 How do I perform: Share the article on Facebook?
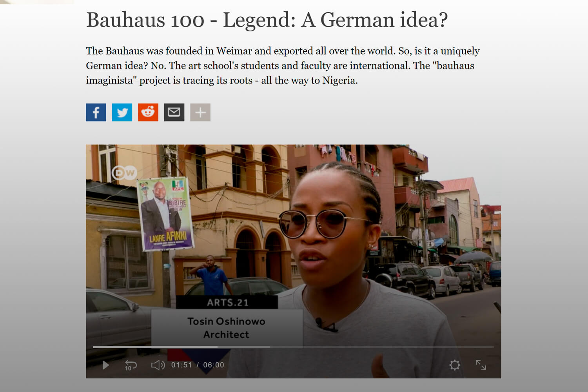click(x=96, y=113)
